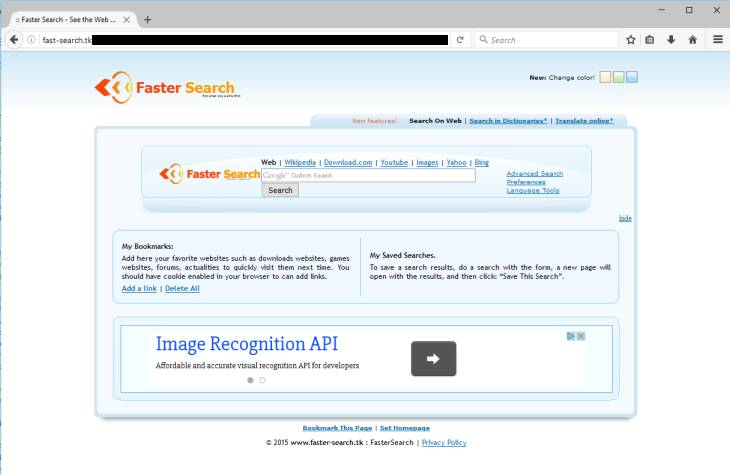Open the Image Recognition API ad headline

(x=247, y=344)
